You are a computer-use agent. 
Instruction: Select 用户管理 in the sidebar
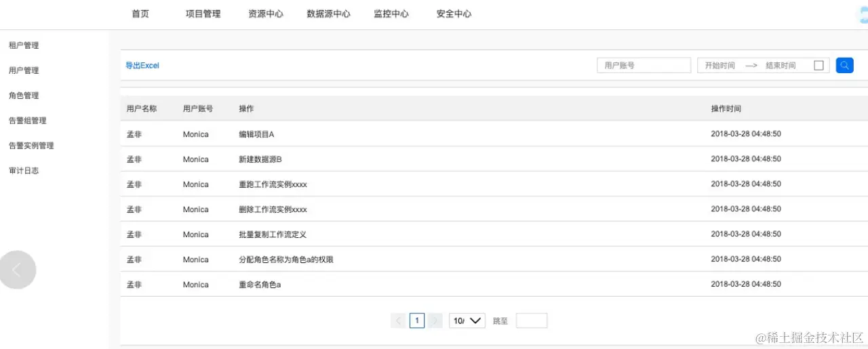[x=24, y=70]
